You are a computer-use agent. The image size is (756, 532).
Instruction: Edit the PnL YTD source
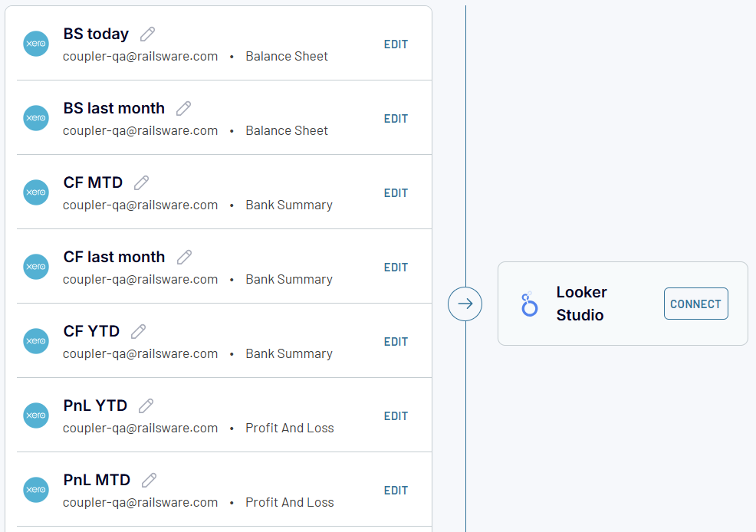(x=396, y=416)
